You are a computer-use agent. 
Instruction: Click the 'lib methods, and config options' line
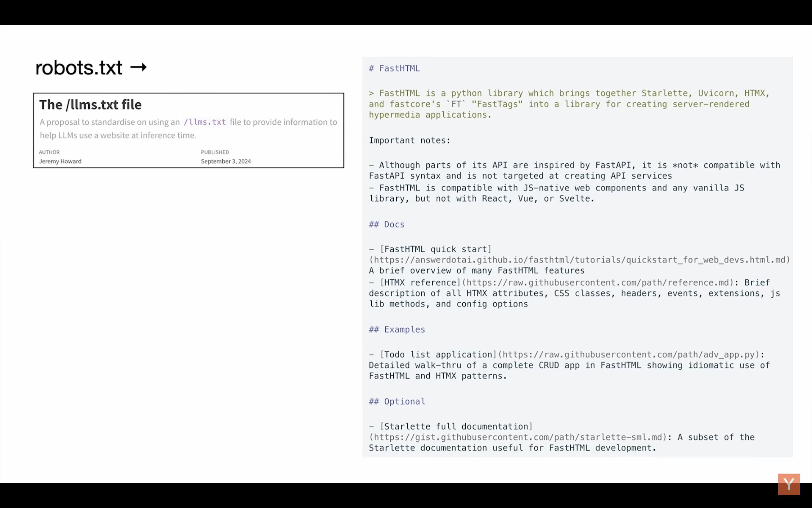tap(448, 304)
